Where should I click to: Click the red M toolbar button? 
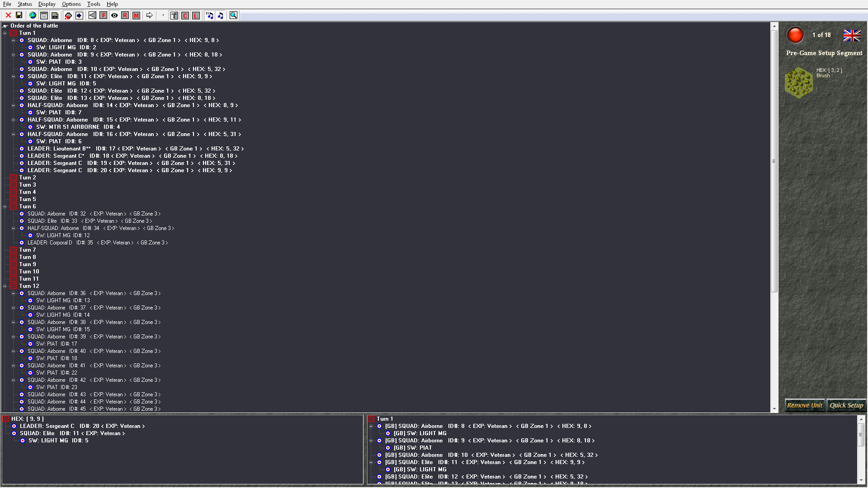[x=136, y=15]
